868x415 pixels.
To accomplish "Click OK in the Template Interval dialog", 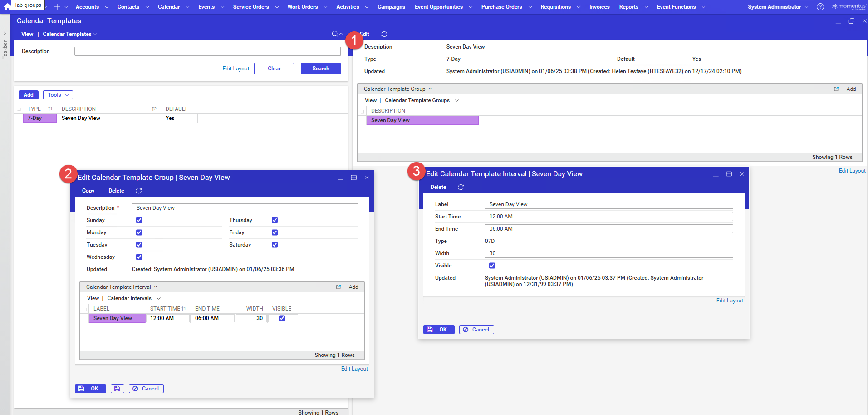I will [439, 330].
